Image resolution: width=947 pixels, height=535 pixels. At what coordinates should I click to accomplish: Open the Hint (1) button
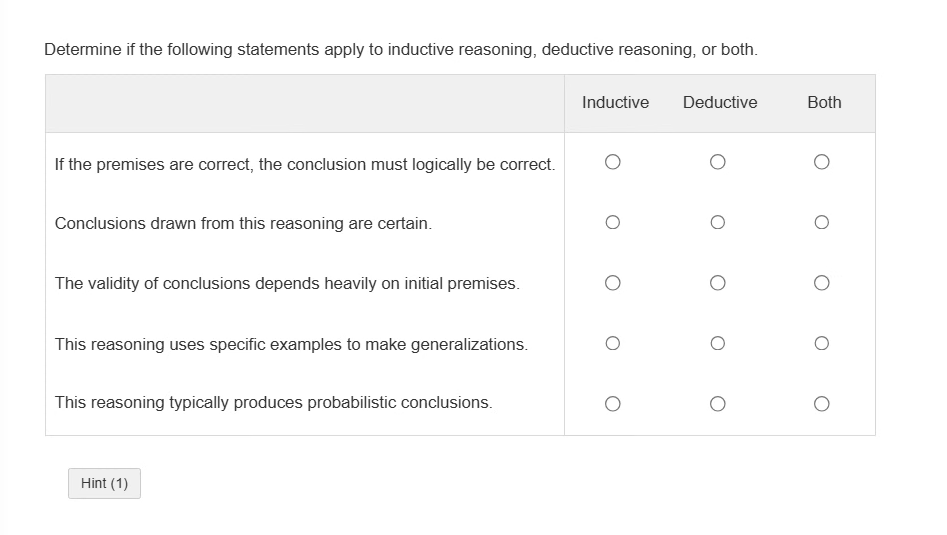tap(105, 484)
